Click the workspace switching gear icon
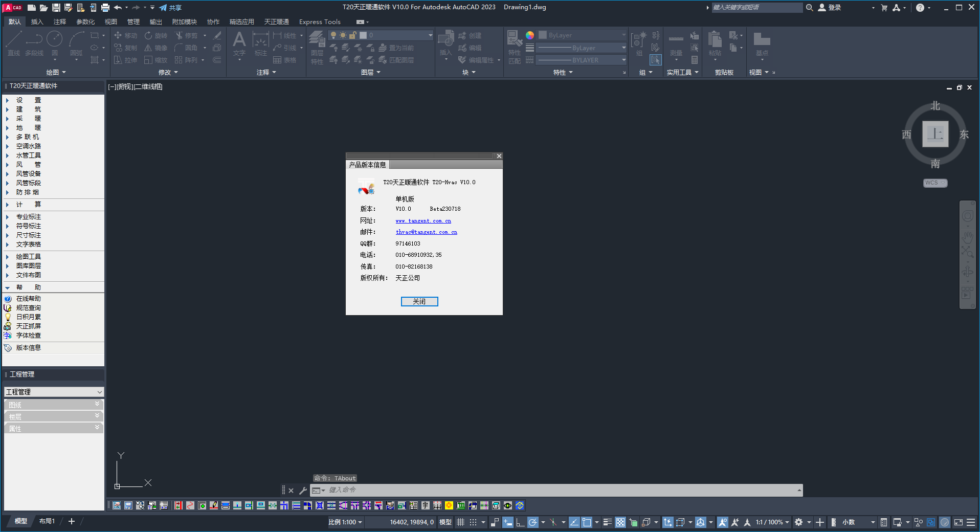Image resolution: width=980 pixels, height=532 pixels. (x=798, y=522)
